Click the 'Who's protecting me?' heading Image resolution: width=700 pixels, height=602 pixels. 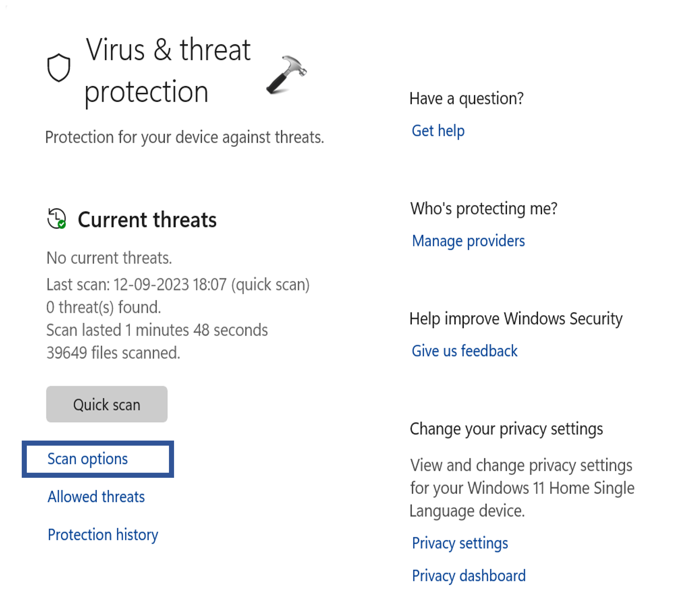[x=484, y=208]
